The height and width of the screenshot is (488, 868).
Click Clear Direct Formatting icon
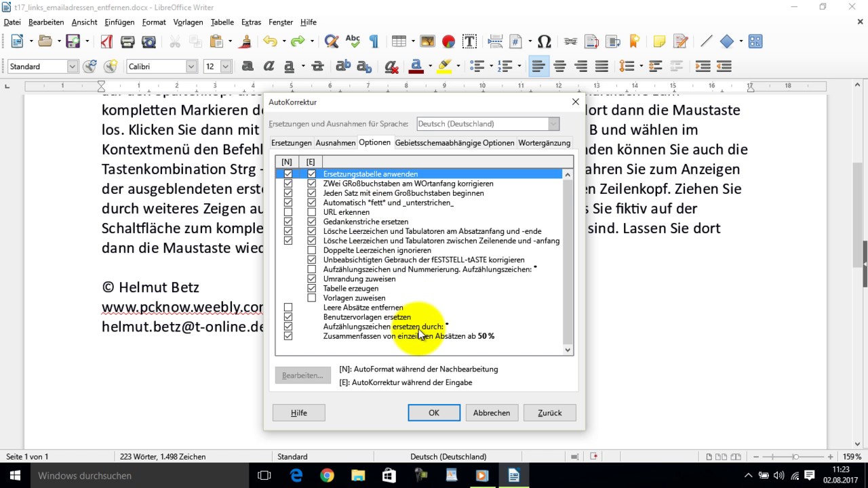tap(391, 66)
